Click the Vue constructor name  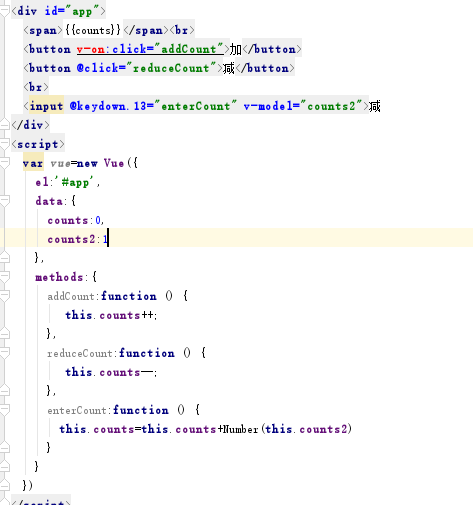(114, 163)
